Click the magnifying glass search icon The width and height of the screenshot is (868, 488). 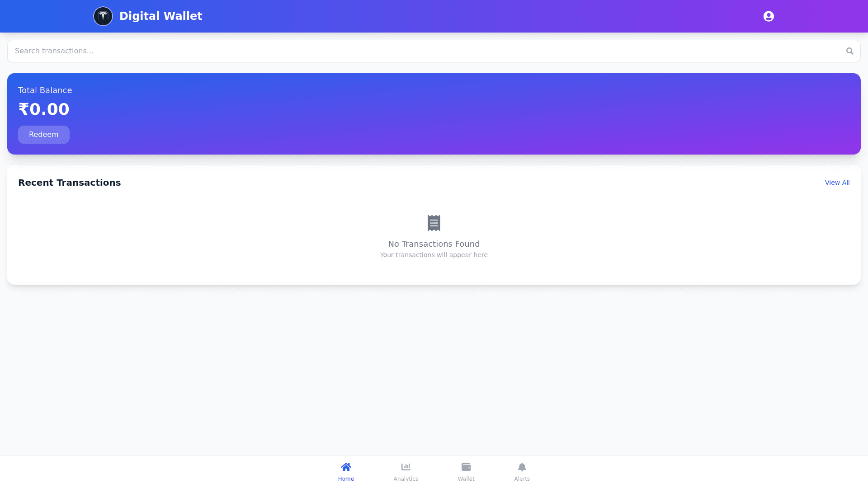(850, 51)
